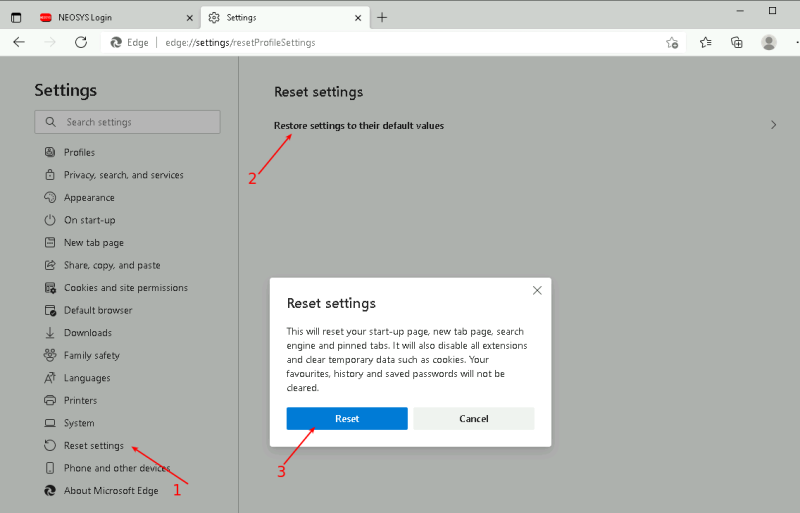This screenshot has width=800, height=513.
Task: Switch to the NEOSYS Login tab
Action: 117,17
